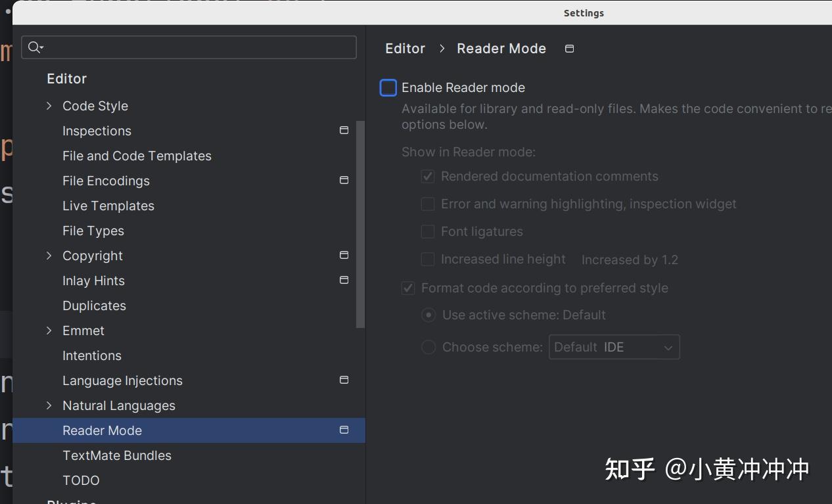This screenshot has height=504, width=832.
Task: Expand the Code Style tree node
Action: pos(48,105)
